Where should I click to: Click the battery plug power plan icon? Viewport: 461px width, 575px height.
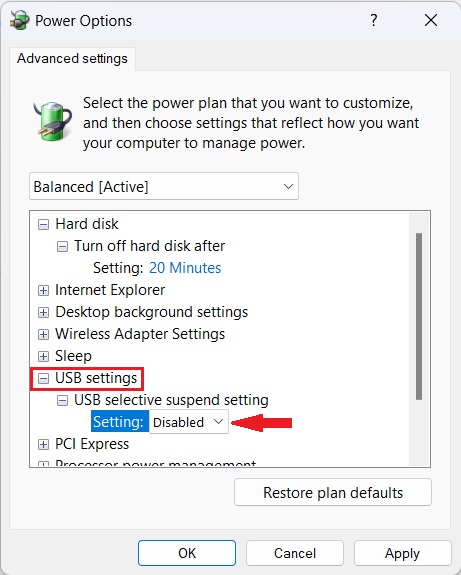pyautogui.click(x=52, y=121)
